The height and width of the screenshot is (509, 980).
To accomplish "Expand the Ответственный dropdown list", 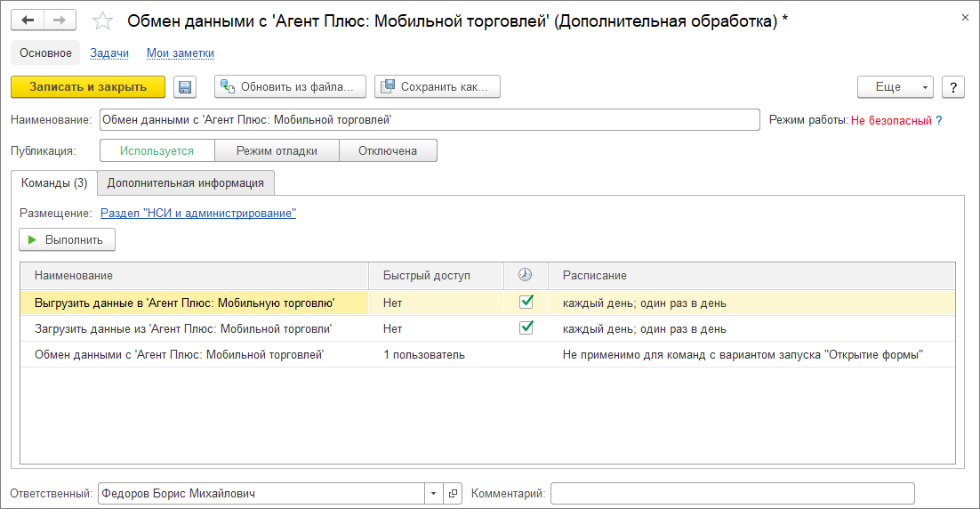I will (x=434, y=493).
